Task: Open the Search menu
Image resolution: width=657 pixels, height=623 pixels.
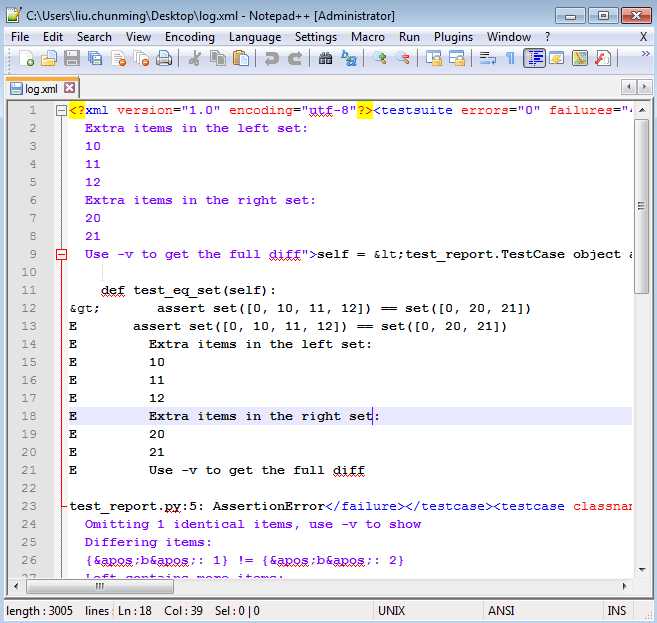Action: point(94,37)
